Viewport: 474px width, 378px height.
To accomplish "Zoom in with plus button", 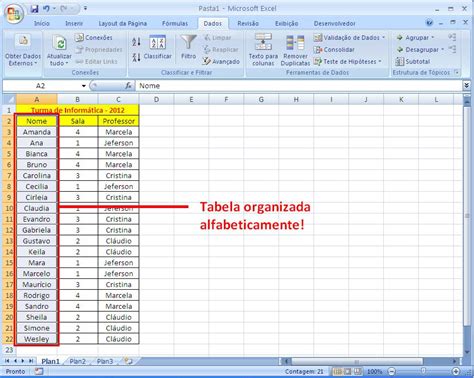I will coord(456,371).
